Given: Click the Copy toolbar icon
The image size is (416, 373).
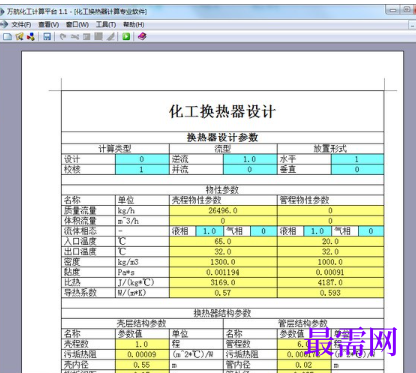Looking at the screenshot, I should click(87, 37).
